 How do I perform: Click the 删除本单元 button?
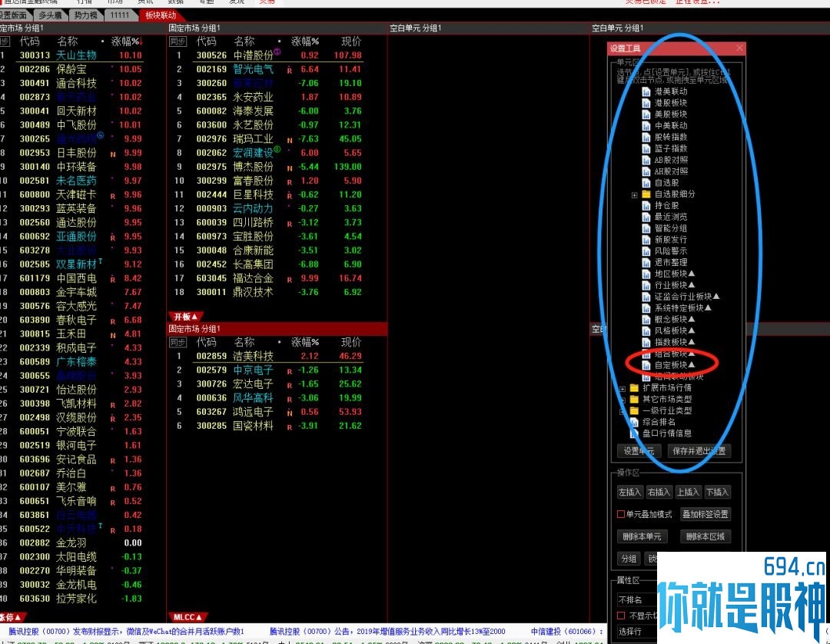click(642, 536)
